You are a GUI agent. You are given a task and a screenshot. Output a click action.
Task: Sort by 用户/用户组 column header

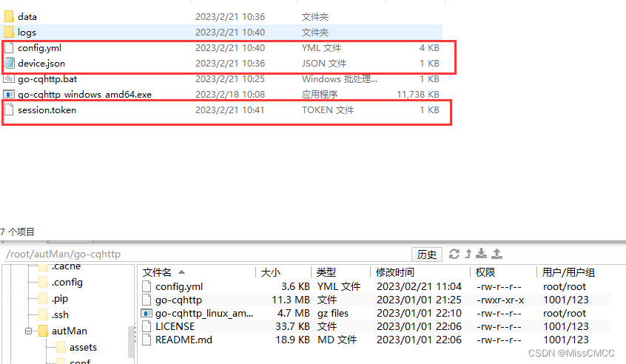[568, 272]
